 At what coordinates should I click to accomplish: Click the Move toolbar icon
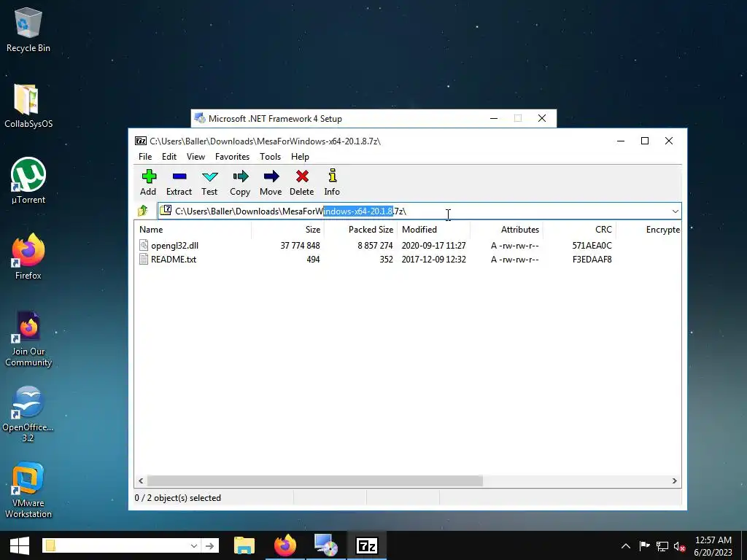(x=271, y=176)
